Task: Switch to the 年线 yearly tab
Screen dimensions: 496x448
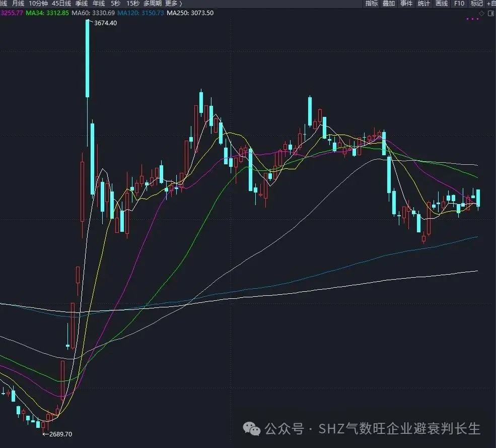Action: (x=99, y=4)
